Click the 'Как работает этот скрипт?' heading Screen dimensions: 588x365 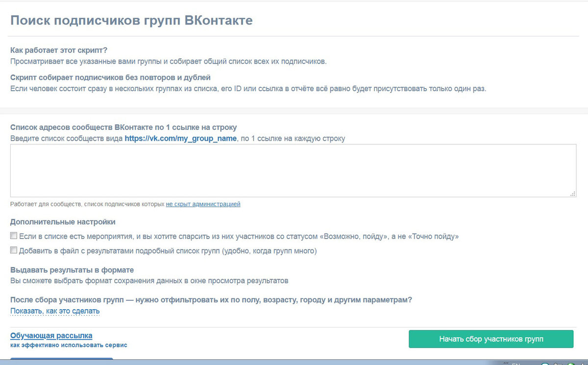point(59,50)
